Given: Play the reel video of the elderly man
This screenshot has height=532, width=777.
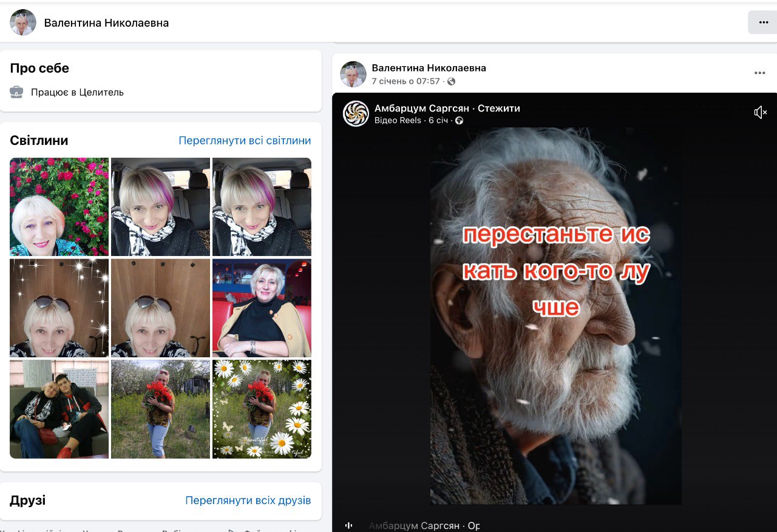Looking at the screenshot, I should pyautogui.click(x=556, y=315).
